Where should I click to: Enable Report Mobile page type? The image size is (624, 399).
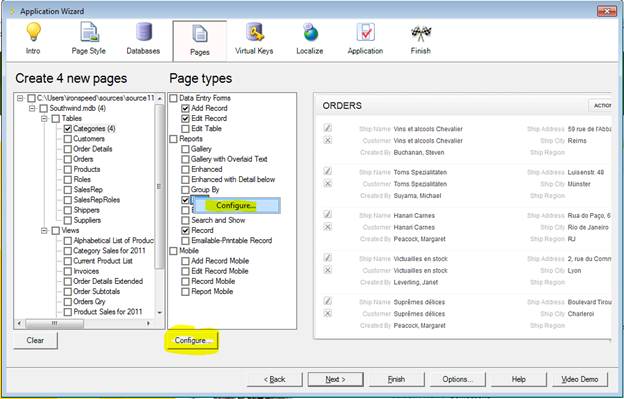[x=185, y=292]
